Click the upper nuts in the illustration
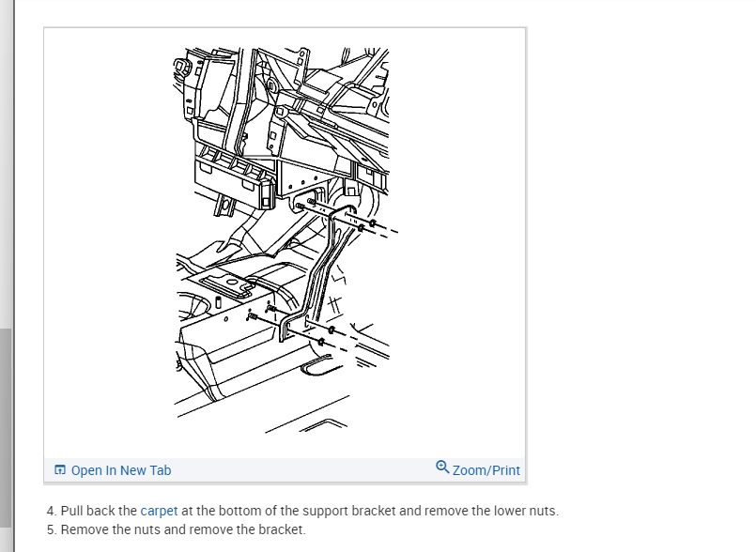The height and width of the screenshot is (552, 756). click(x=367, y=225)
